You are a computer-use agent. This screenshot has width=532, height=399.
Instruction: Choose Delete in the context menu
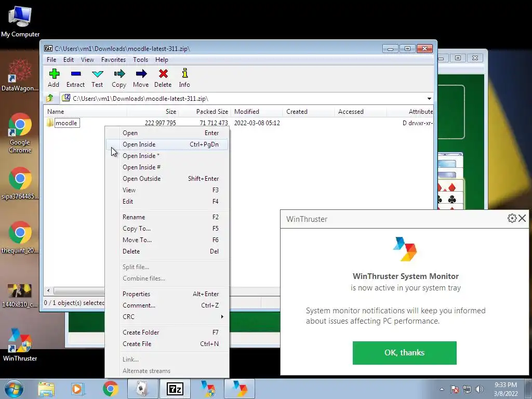click(167, 251)
